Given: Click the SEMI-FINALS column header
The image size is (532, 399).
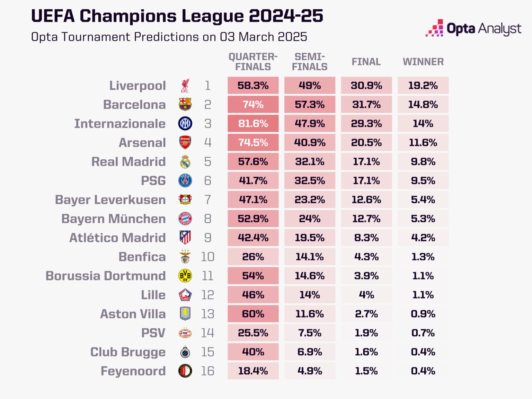Looking at the screenshot, I should [x=310, y=62].
